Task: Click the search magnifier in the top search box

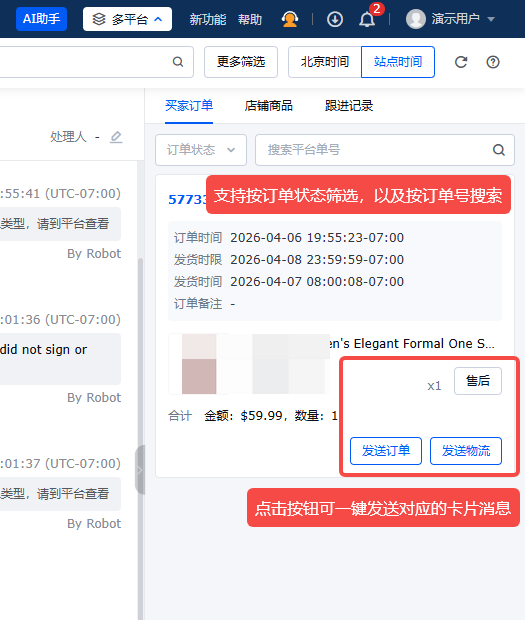Action: pyautogui.click(x=178, y=62)
